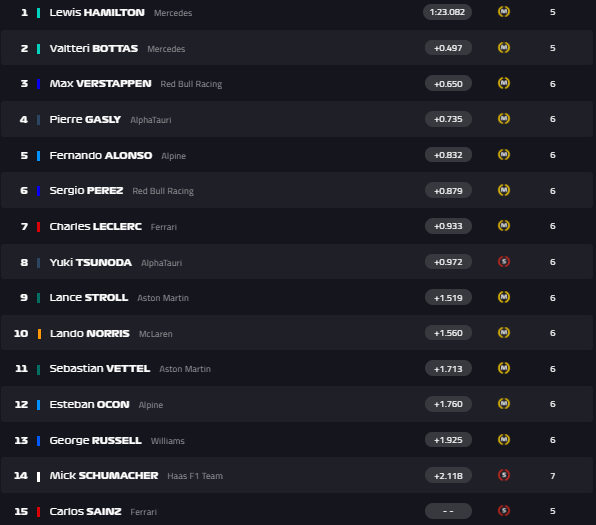Click Hamilton's 1:23.082 lap time badge
Image resolution: width=596 pixels, height=525 pixels.
click(447, 12)
